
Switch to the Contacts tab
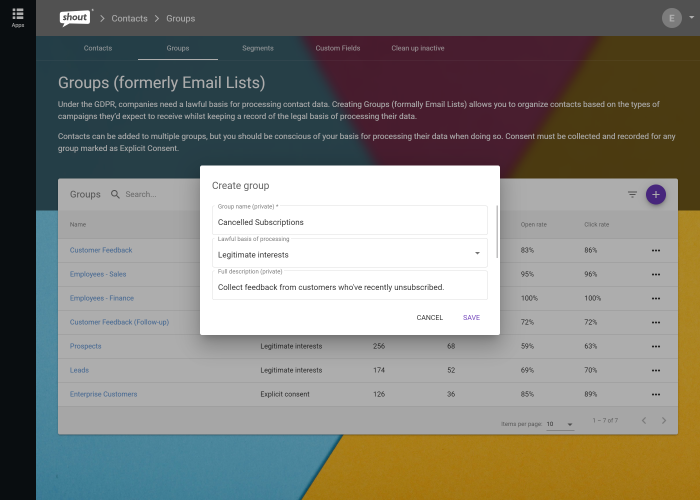click(x=98, y=48)
